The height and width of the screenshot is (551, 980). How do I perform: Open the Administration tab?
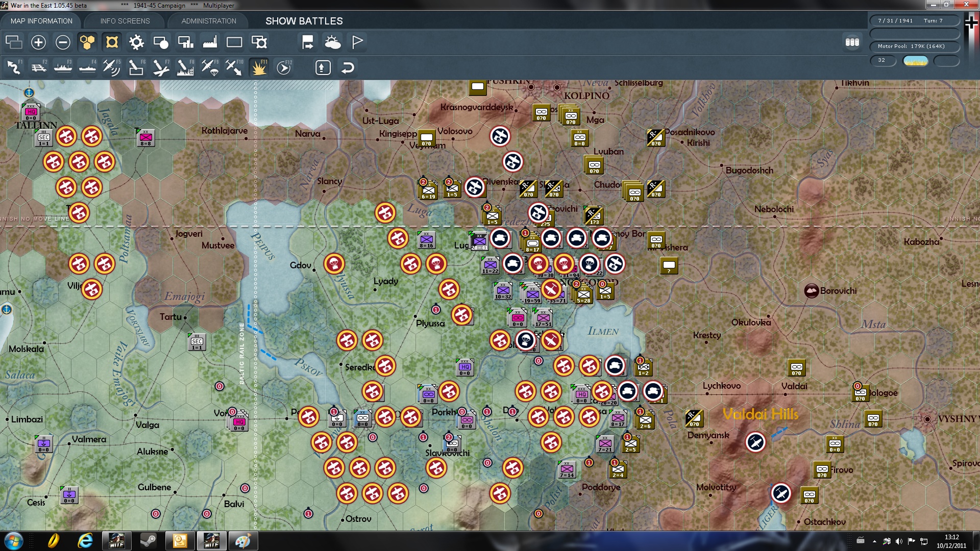(209, 21)
